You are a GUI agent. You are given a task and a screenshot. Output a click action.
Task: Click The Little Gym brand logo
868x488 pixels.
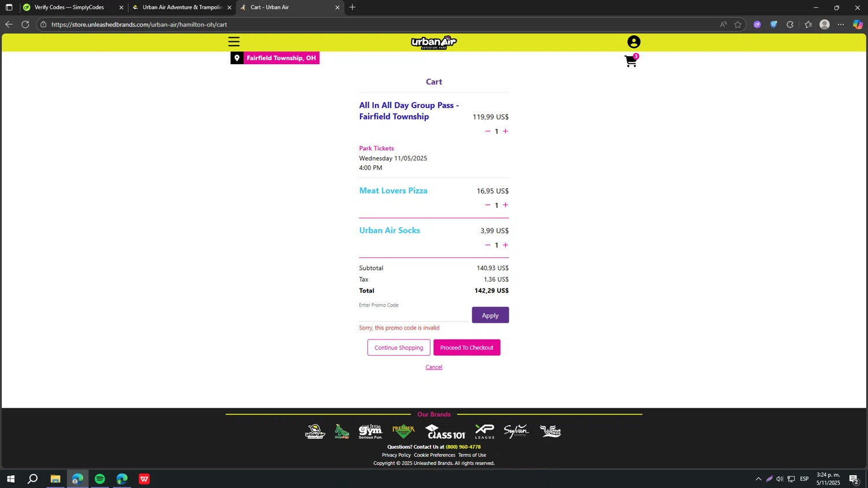[370, 431]
